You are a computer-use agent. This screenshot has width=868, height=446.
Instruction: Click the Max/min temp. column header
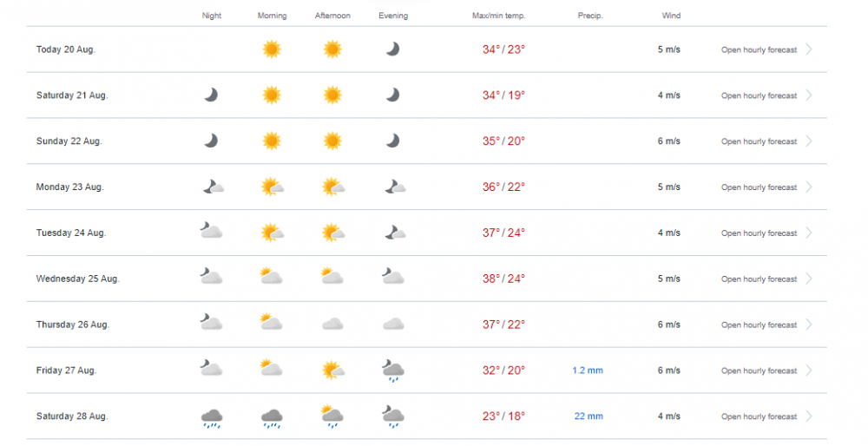pyautogui.click(x=498, y=16)
